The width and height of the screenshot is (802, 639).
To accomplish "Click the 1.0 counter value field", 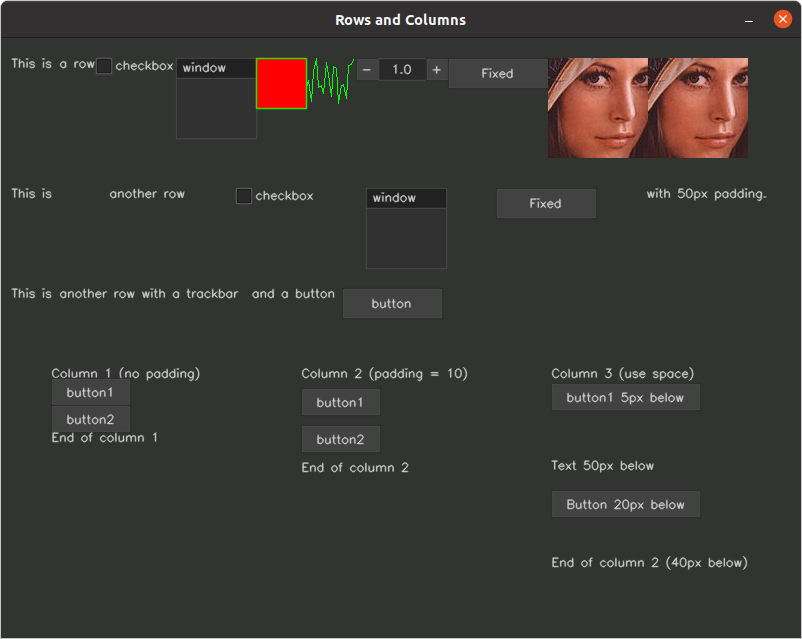I will coord(402,70).
